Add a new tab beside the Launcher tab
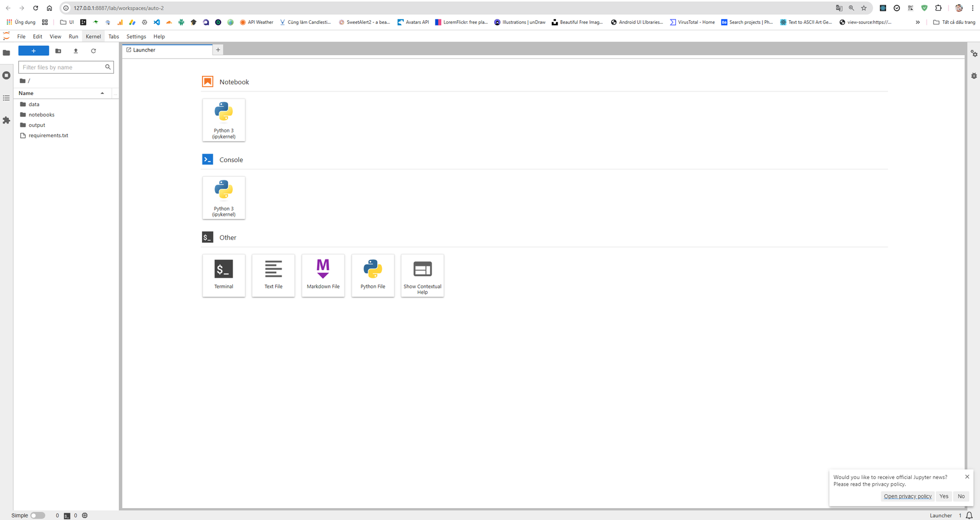Screen dimensions: 980x520 coord(218,50)
